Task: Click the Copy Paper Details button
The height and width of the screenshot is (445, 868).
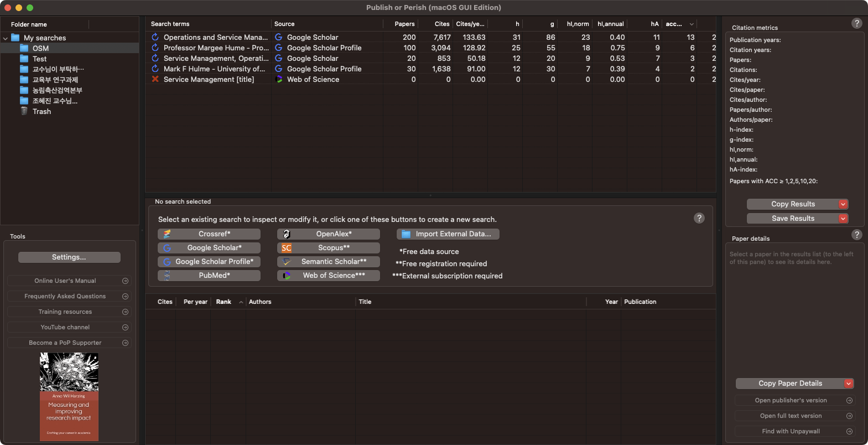Action: click(790, 384)
